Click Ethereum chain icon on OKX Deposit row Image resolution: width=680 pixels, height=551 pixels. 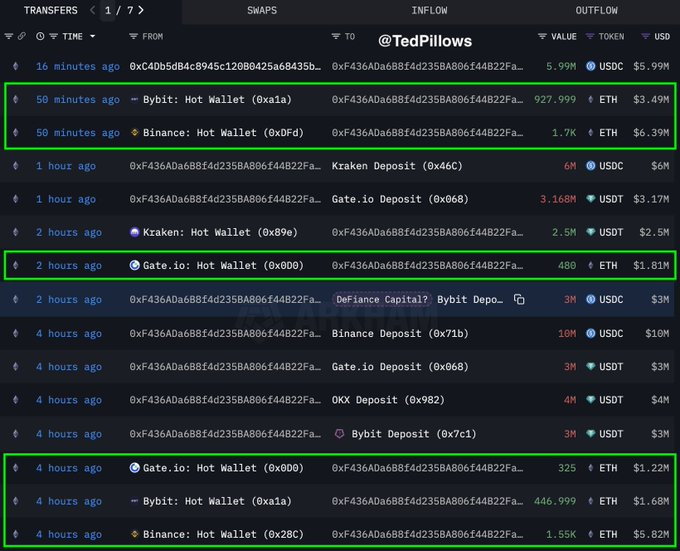16,400
